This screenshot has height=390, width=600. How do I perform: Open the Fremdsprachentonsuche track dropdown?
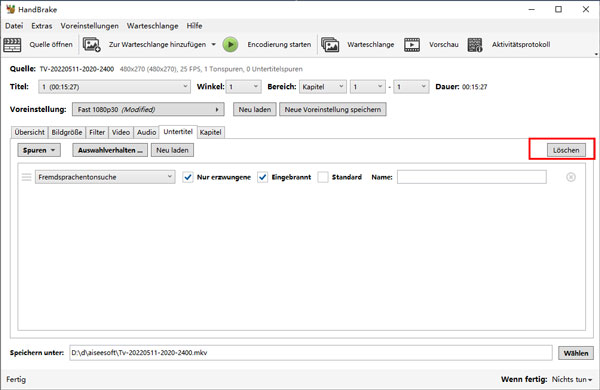[105, 177]
